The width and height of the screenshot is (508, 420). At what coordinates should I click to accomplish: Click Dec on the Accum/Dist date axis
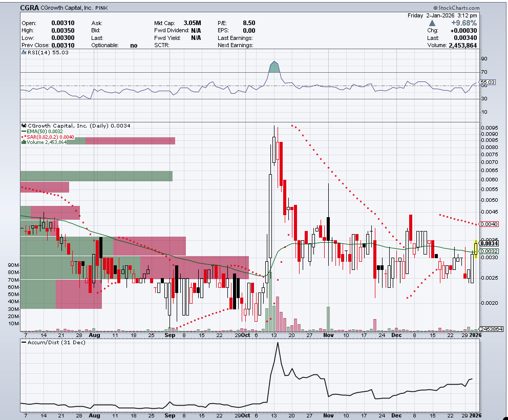396,415
